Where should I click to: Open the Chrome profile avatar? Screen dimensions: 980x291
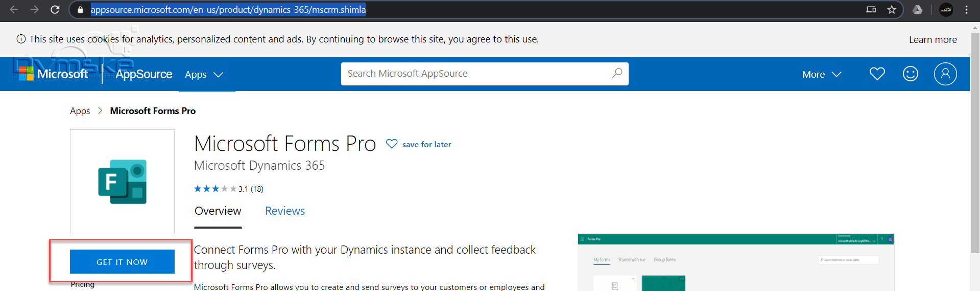point(946,10)
